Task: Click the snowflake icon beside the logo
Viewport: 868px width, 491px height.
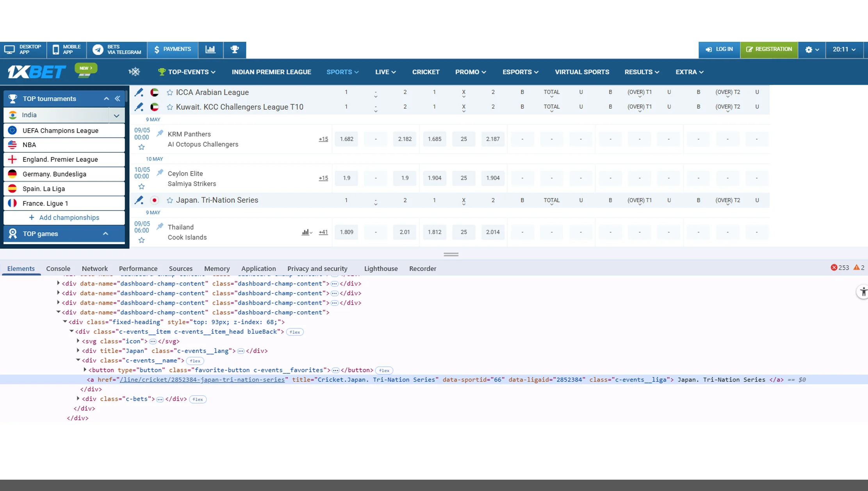Action: click(134, 72)
